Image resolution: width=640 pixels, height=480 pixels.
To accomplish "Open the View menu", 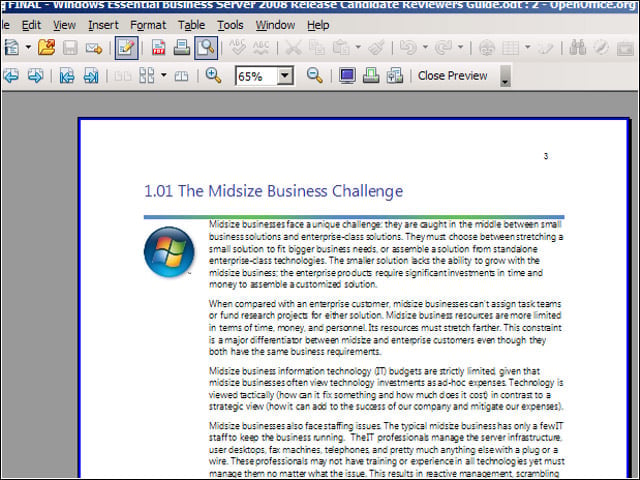I will tap(64, 25).
